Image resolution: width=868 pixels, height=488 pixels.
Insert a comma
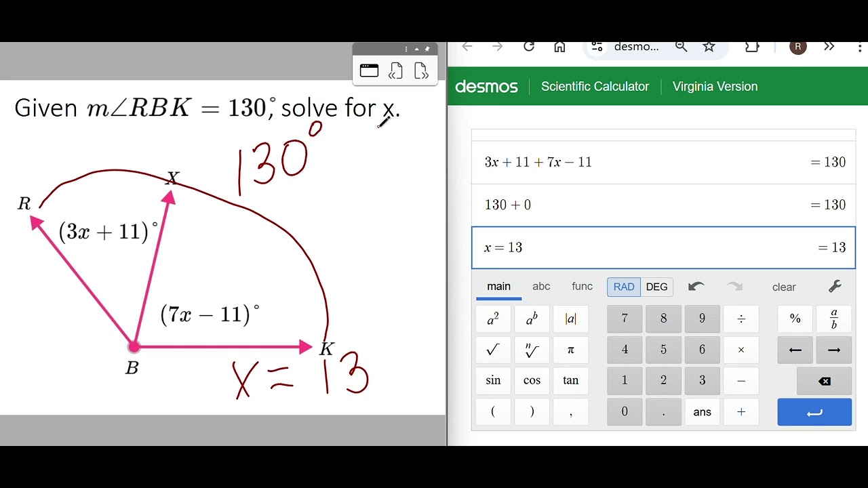tap(570, 412)
